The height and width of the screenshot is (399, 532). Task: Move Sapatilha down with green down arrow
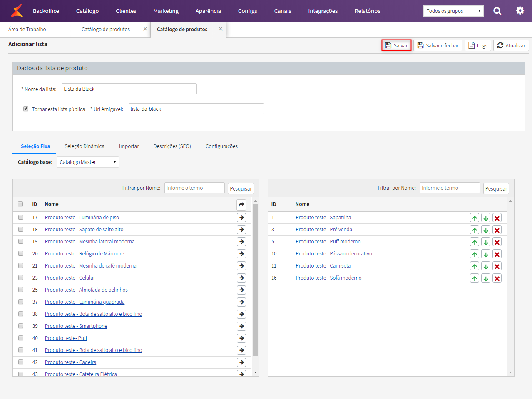point(486,218)
